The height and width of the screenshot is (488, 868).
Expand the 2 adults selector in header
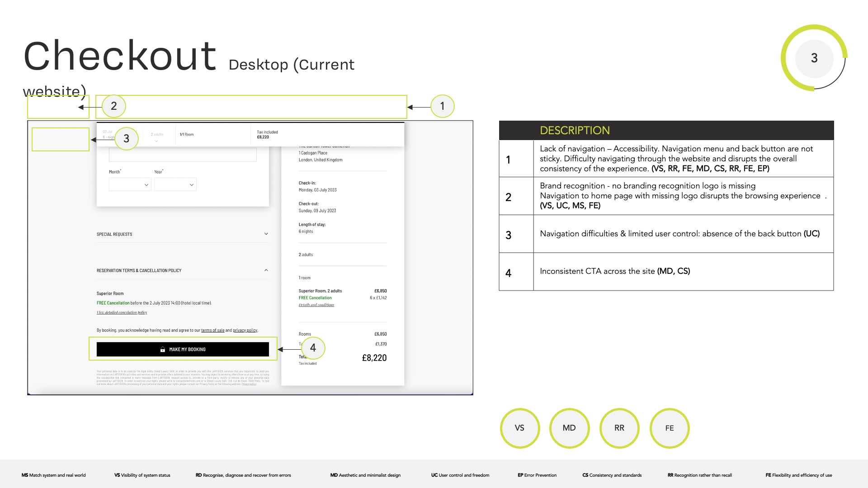tap(157, 136)
